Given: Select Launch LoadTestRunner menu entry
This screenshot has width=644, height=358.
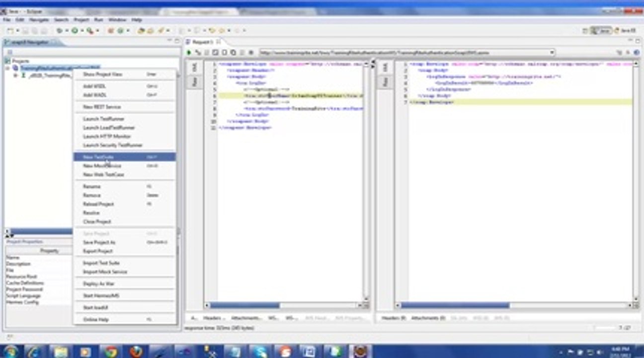Looking at the screenshot, I should pos(124,128).
